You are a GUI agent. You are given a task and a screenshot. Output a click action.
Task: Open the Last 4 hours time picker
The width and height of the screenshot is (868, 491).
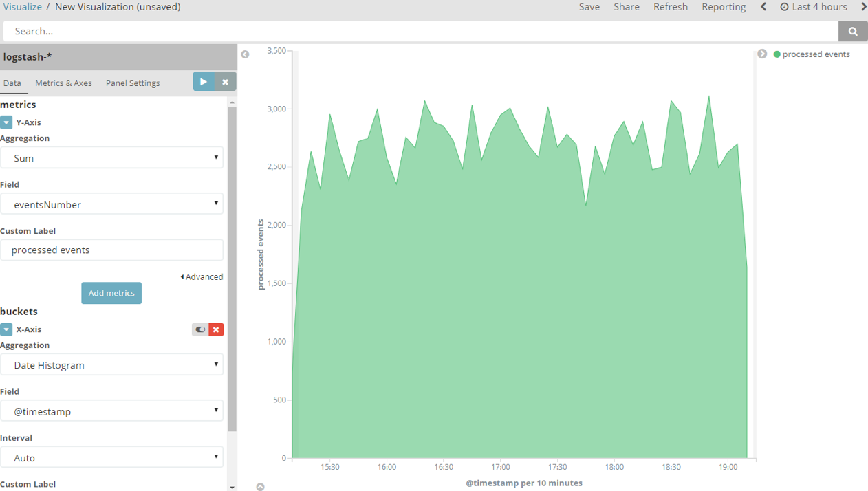click(x=814, y=7)
